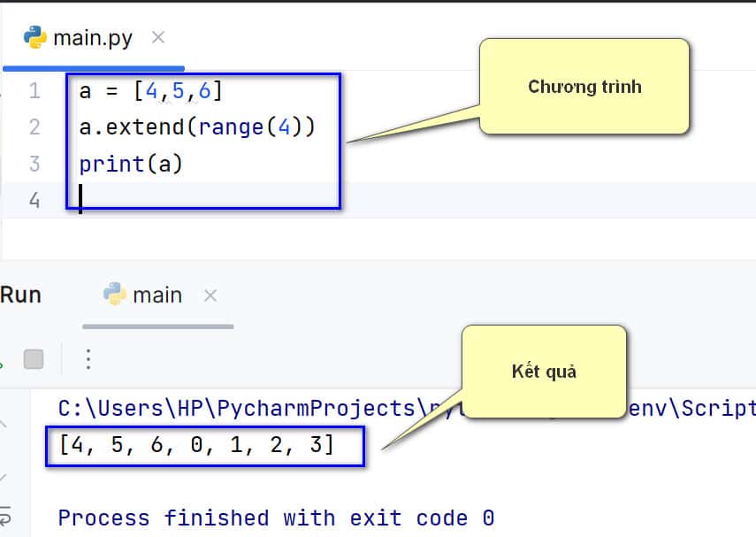Open the three-dot more options menu

[88, 359]
